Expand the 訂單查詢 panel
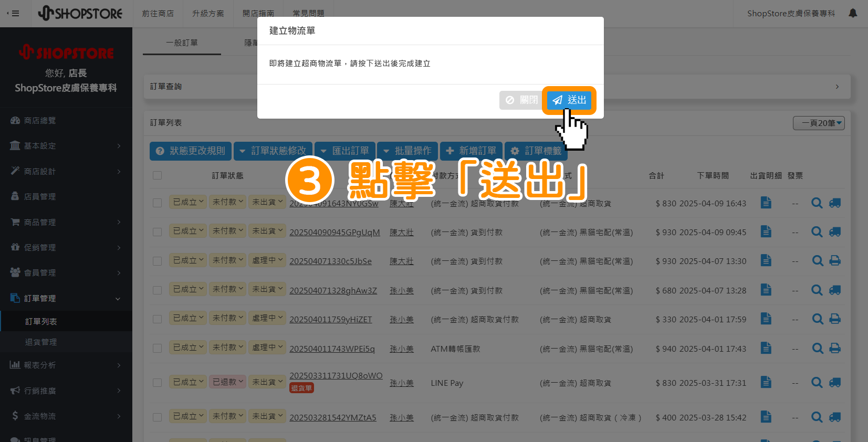This screenshot has height=442, width=868. (x=497, y=87)
